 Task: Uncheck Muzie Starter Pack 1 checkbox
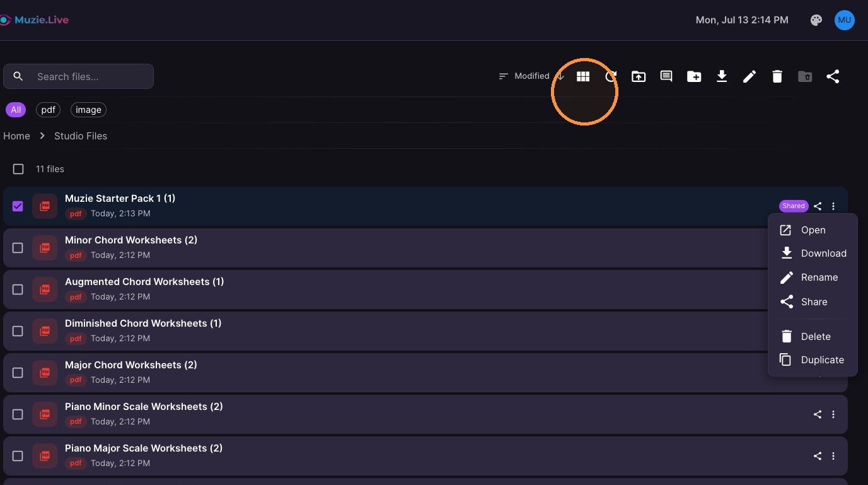click(x=18, y=206)
